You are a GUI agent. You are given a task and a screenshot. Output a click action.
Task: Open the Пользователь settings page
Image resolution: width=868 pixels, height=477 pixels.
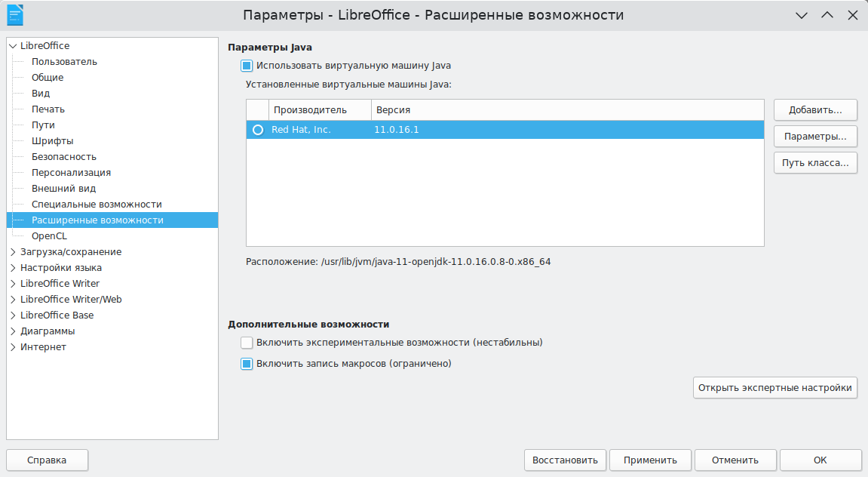tap(64, 61)
